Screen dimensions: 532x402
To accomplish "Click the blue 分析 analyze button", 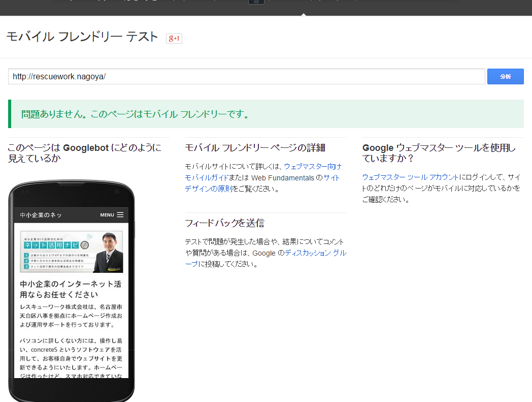I will (505, 76).
